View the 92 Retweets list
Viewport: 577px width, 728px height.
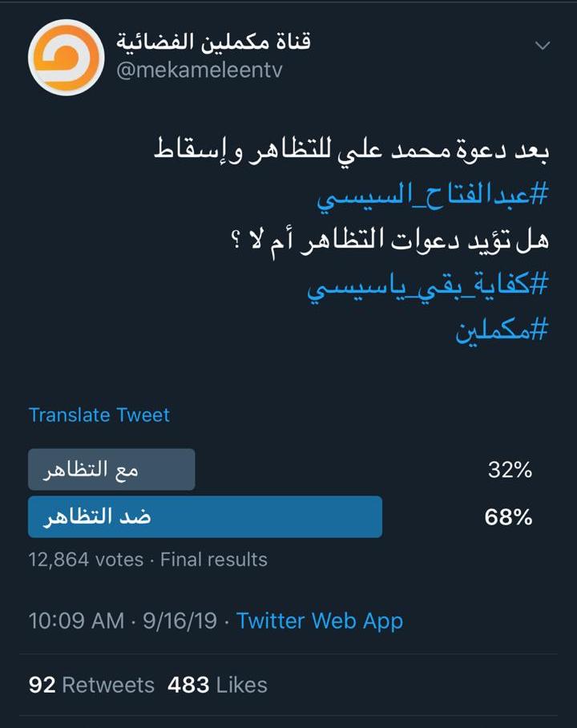[91, 685]
